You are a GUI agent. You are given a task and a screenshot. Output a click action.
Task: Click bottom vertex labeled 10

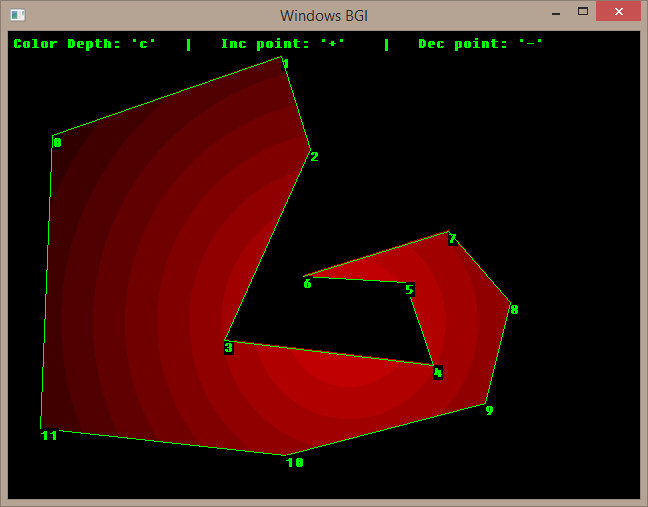pyautogui.click(x=294, y=462)
